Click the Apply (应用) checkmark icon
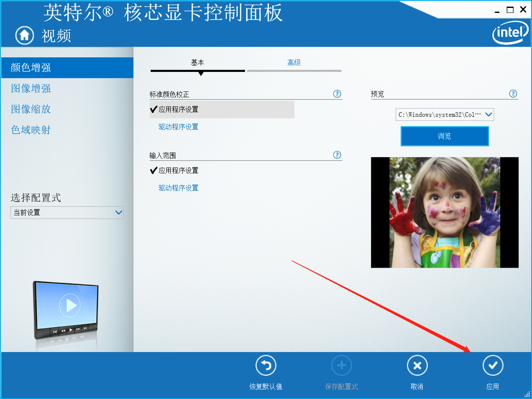This screenshot has height=399, width=532. pos(493,365)
